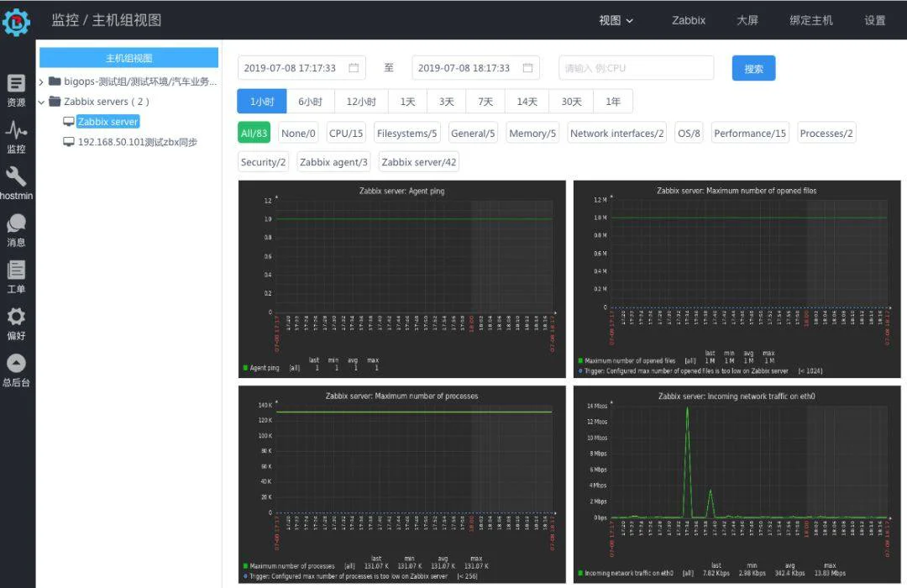
Task: Open the 大屏 big screen menu
Action: 747,20
